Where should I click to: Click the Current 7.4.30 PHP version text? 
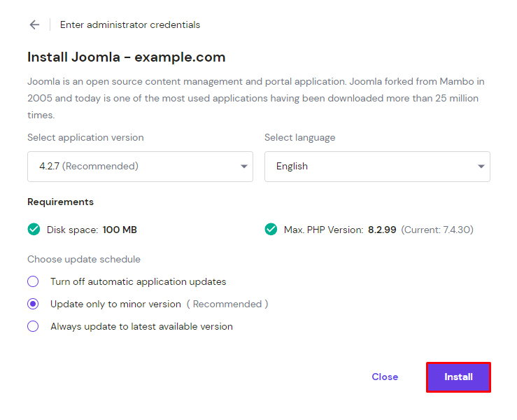(437, 230)
